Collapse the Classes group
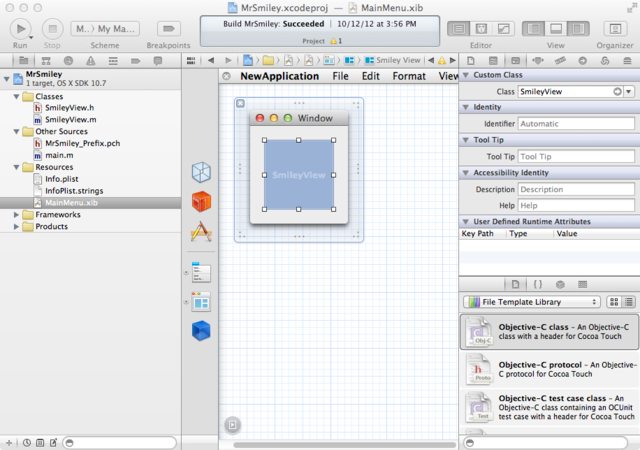Image resolution: width=640 pixels, height=450 pixels. click(x=16, y=96)
